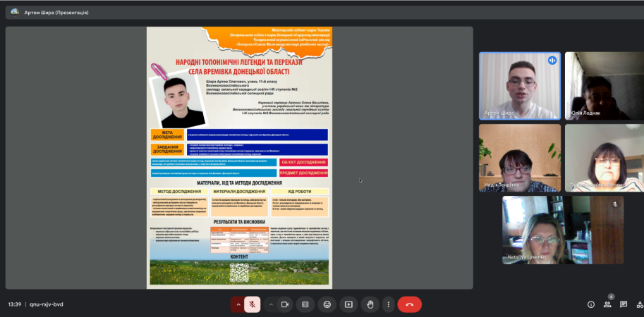Show the participants list
644x317 pixels.
point(607,304)
